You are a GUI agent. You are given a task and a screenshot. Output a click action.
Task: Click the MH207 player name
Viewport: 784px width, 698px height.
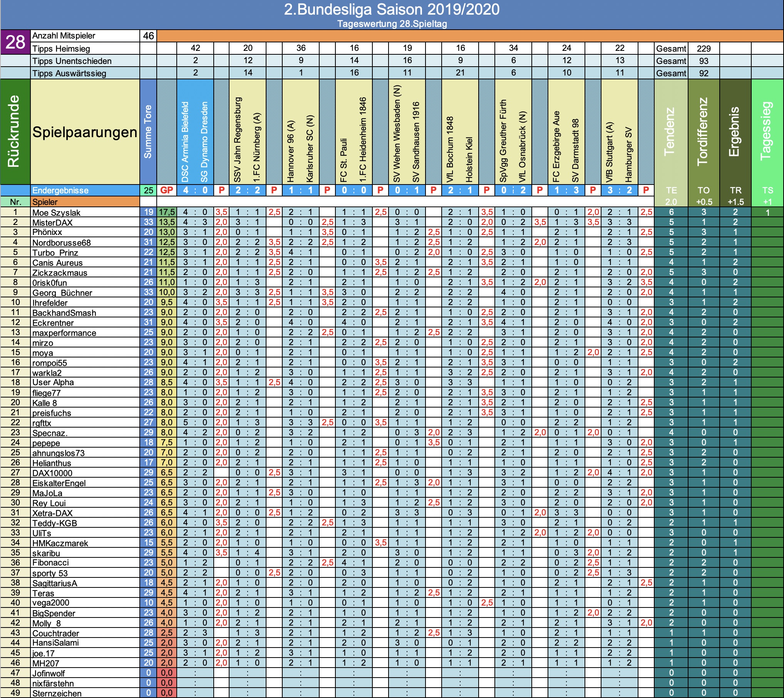[85, 663]
